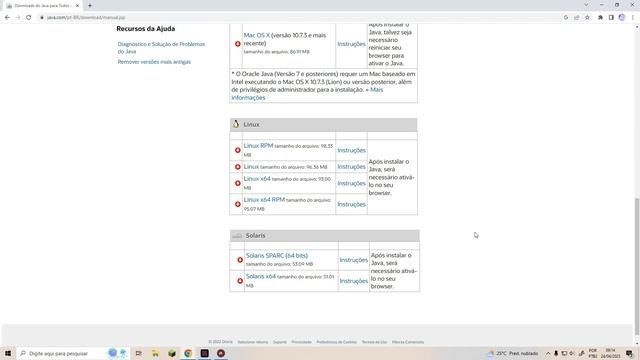Select the Download do Java browser tab
This screenshot has height=360, width=640.
[x=41, y=6]
